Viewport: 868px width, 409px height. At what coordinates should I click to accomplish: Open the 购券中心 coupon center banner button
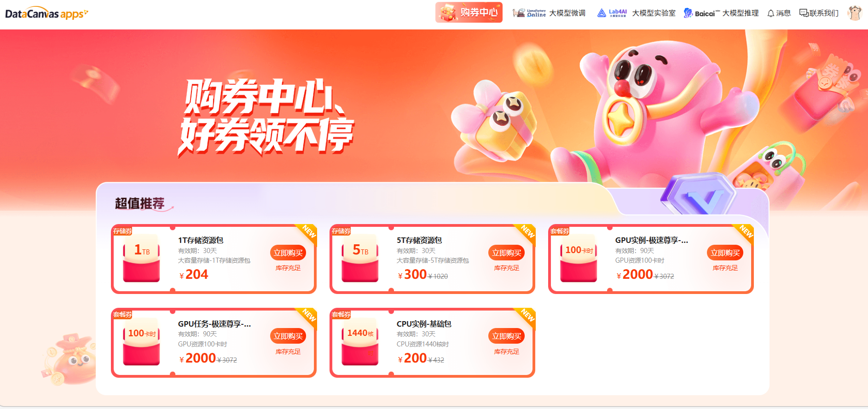pos(469,12)
